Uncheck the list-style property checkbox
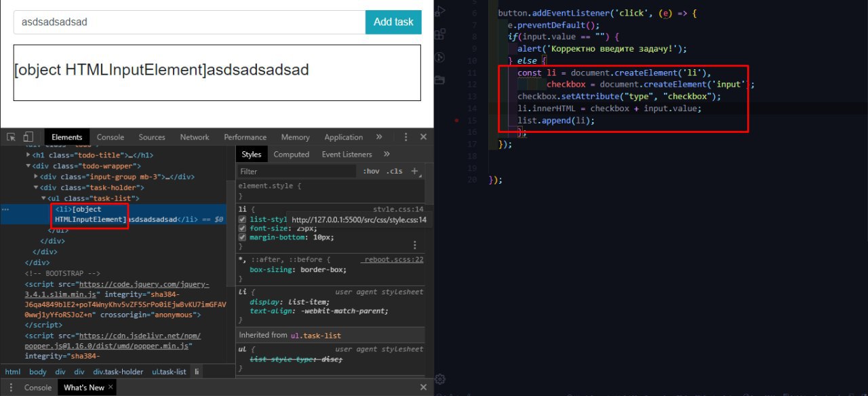The height and width of the screenshot is (396, 868). pyautogui.click(x=243, y=220)
